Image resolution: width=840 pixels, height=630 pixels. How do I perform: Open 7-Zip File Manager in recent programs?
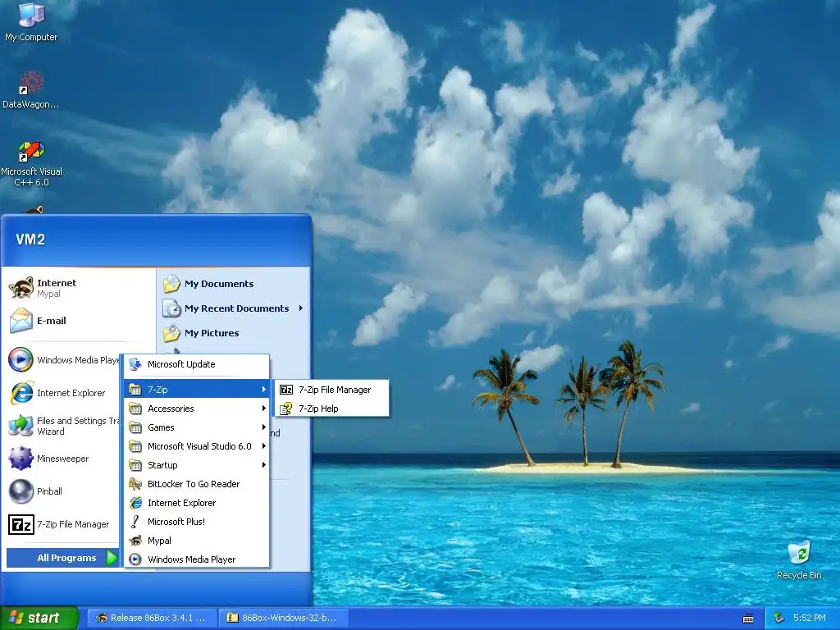point(62,524)
